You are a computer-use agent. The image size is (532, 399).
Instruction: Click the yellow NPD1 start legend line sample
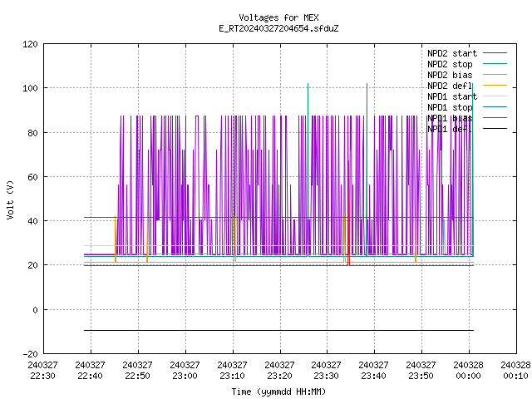click(x=495, y=96)
